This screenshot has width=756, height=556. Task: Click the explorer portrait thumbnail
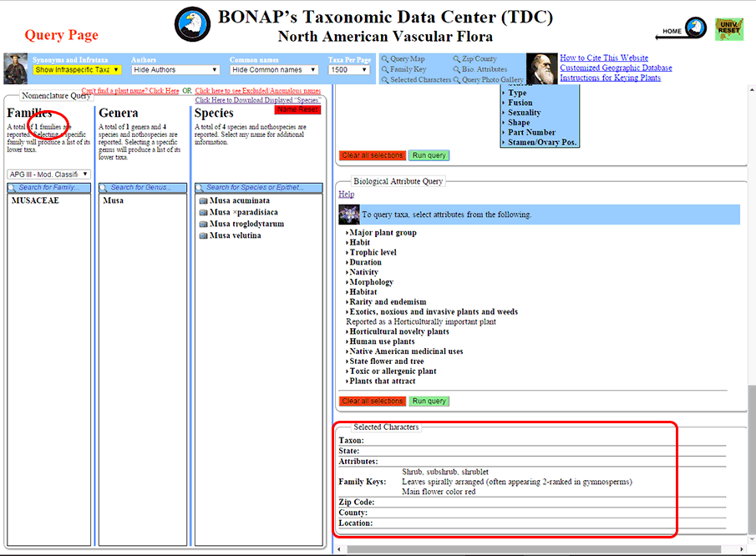(15, 69)
